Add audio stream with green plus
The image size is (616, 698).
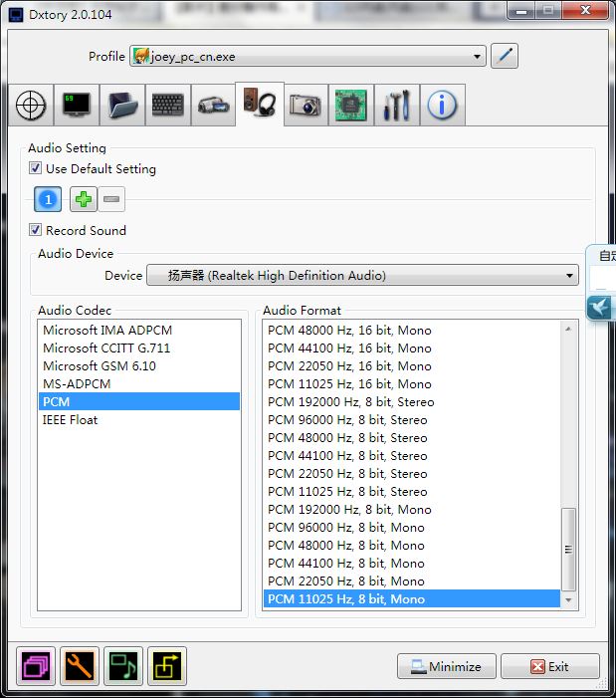click(84, 200)
